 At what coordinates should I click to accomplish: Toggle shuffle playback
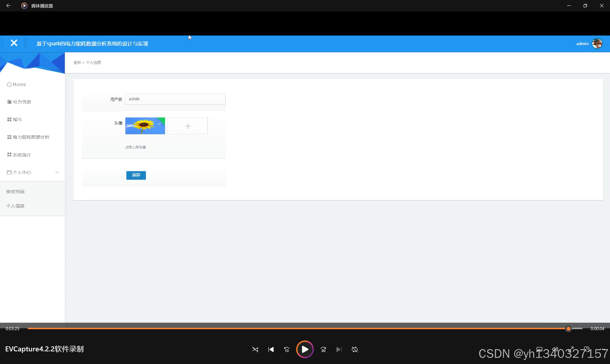coord(255,349)
